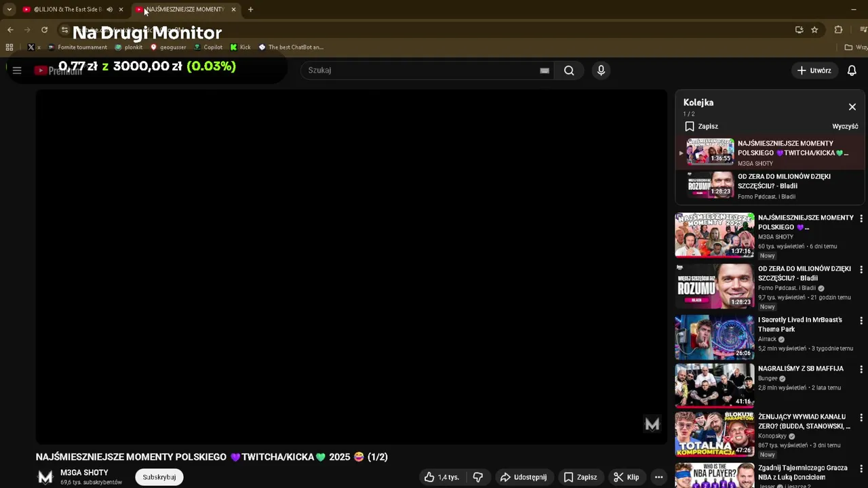Screen dimensions: 868x488
Task: Open options for NAGRALIŚMY Z SB MAFFIJA
Action: (x=861, y=369)
